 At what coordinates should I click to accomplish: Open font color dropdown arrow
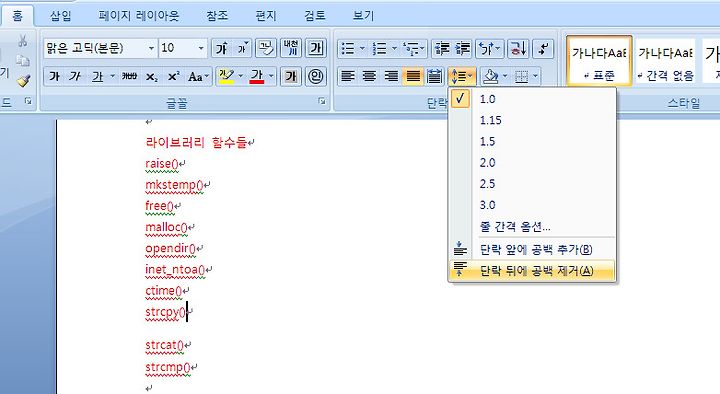click(271, 76)
